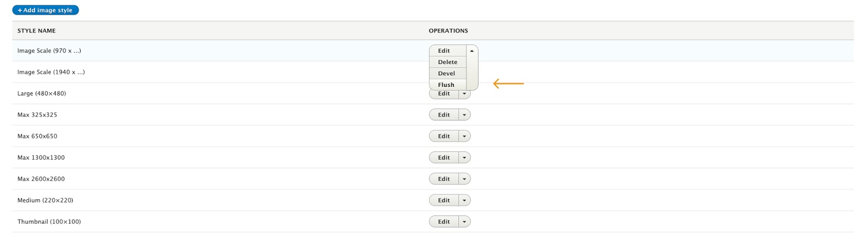Choose Devel from the open operations menu

click(446, 73)
